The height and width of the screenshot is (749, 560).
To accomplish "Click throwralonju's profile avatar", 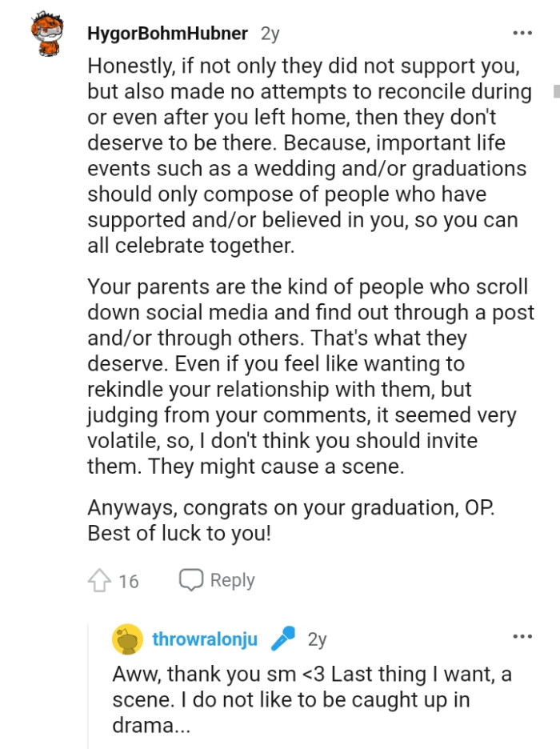I will tap(128, 639).
